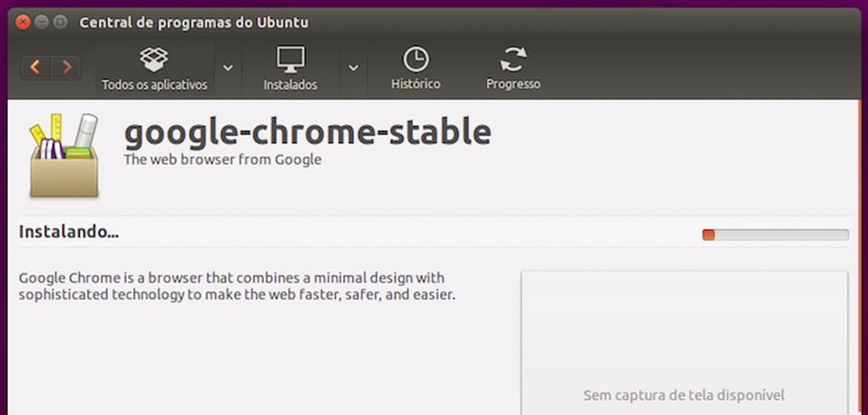This screenshot has height=415, width=868.
Task: Click the 'Instalando...' status text
Action: 69,232
